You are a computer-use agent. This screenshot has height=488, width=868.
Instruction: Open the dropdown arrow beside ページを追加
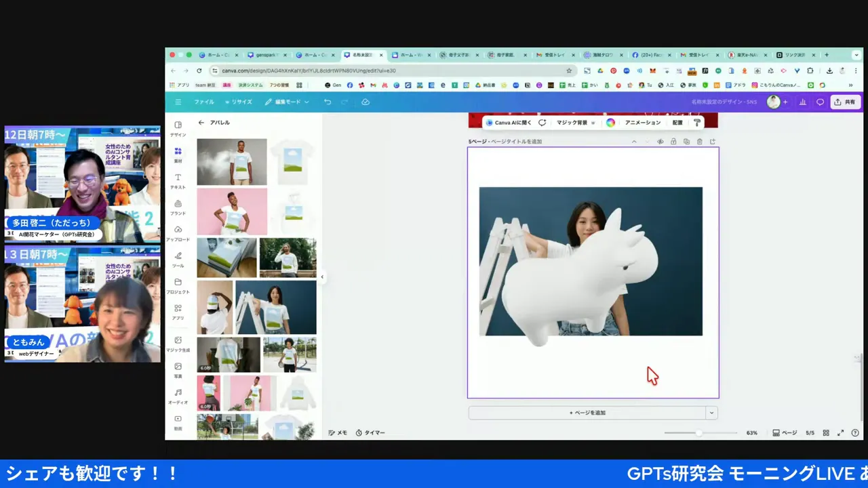point(711,413)
